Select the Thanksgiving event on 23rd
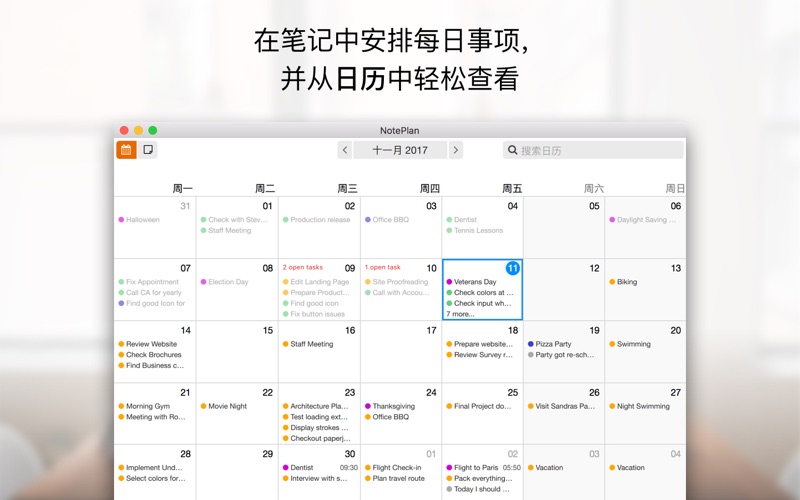 pos(393,406)
